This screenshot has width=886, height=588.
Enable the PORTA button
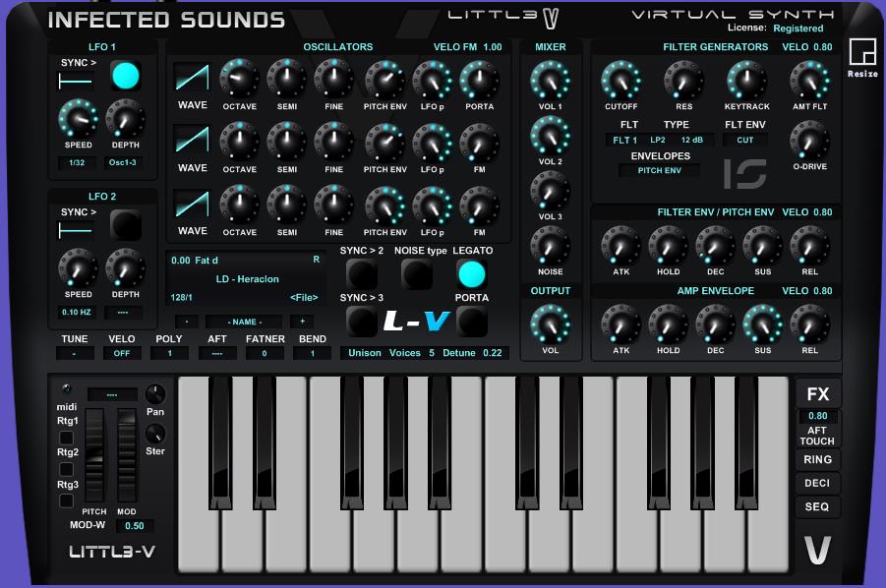coord(472,322)
